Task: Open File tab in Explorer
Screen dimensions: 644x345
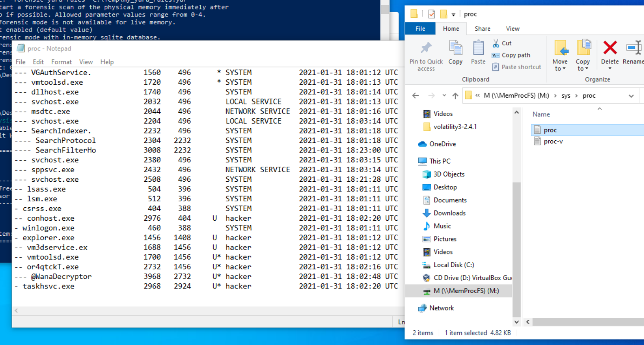Action: (420, 28)
